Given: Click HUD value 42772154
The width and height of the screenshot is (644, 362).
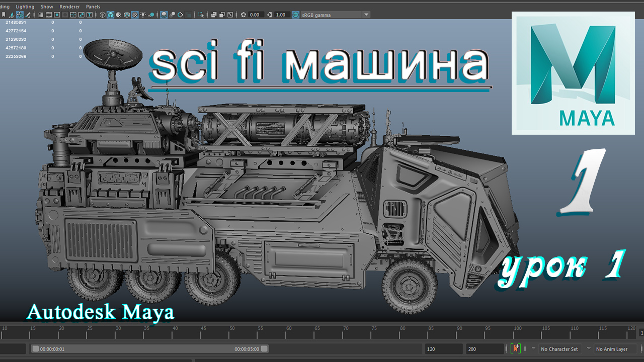Looking at the screenshot, I should click(16, 31).
